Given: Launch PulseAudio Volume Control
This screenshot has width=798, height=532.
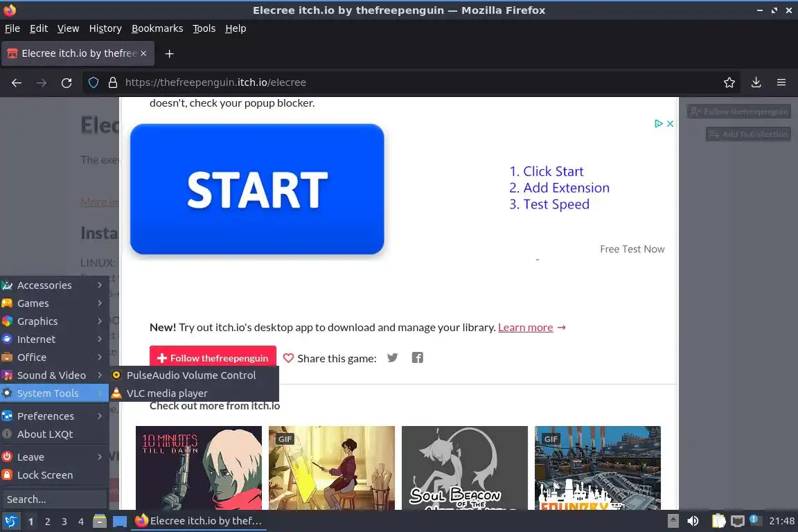Looking at the screenshot, I should (195, 375).
